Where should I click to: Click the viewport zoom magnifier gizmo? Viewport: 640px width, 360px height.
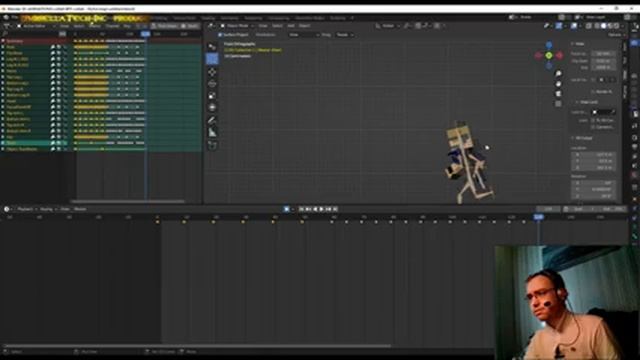click(558, 74)
